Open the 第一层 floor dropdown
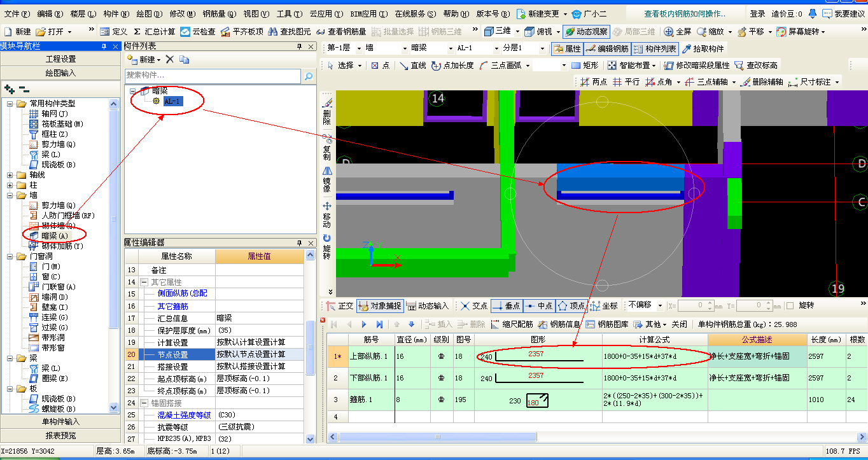Image resolution: width=868 pixels, height=460 pixels. [x=342, y=48]
